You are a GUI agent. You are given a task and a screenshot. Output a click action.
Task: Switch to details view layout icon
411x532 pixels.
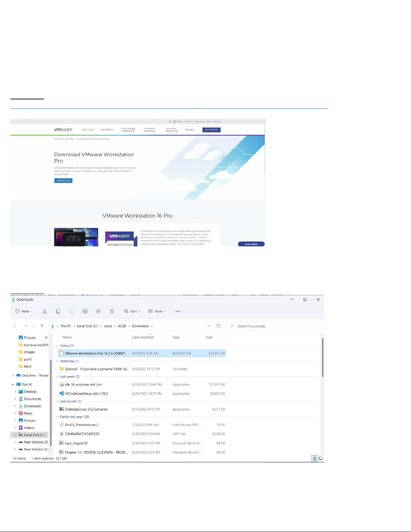pos(314,458)
